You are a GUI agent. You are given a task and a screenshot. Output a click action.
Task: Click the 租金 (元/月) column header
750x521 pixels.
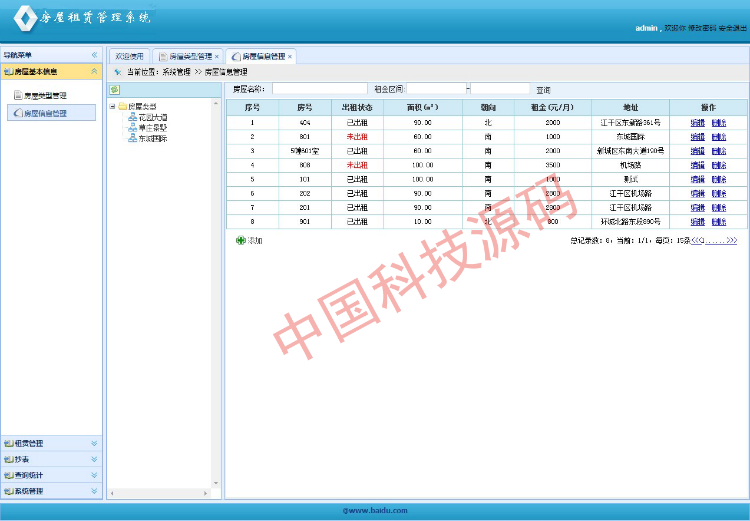552,108
